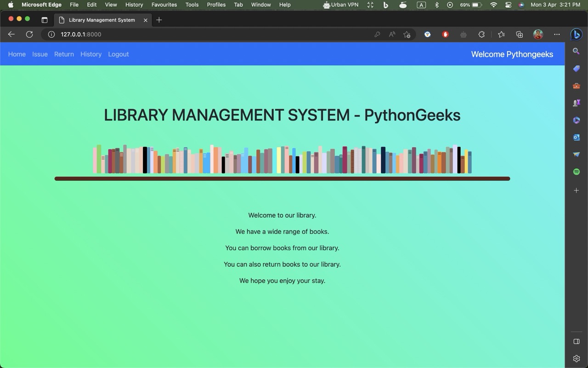Open Bing chat sidebar button
Image resolution: width=588 pixels, height=368 pixels.
coord(576,34)
